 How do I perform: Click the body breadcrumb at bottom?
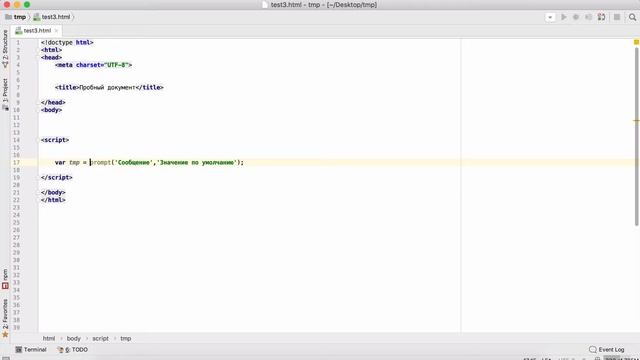coord(73,338)
